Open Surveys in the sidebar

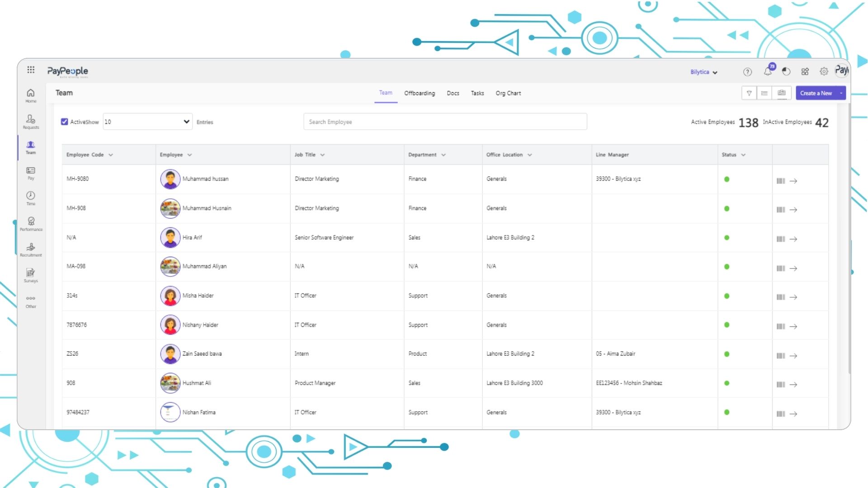(31, 276)
